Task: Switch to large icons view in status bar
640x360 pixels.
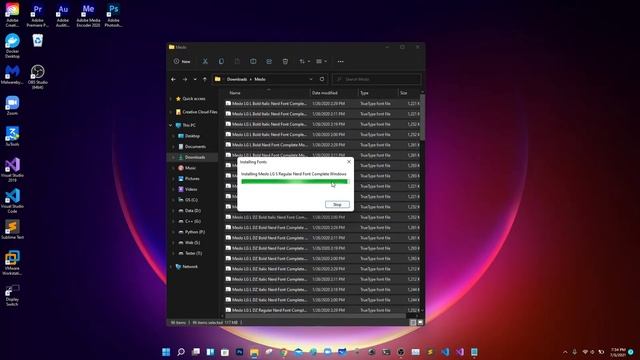Action: (420, 322)
